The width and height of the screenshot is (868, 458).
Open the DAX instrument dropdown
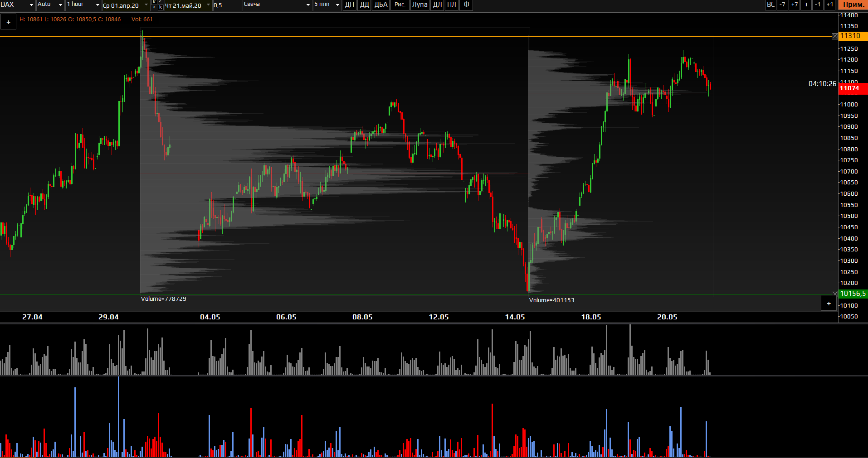(x=31, y=5)
